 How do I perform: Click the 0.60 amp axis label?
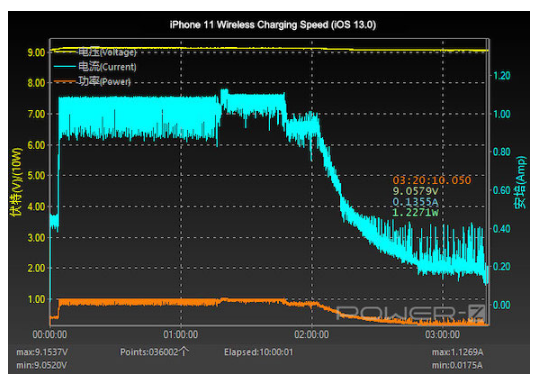502,190
